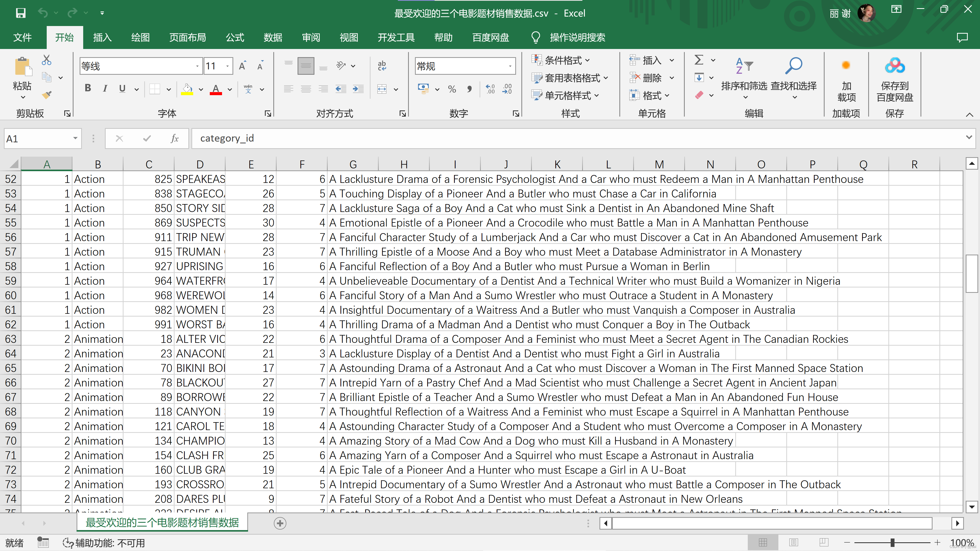This screenshot has width=980, height=551.
Task: Switch to the 插入 ribbon tab
Action: click(102, 37)
